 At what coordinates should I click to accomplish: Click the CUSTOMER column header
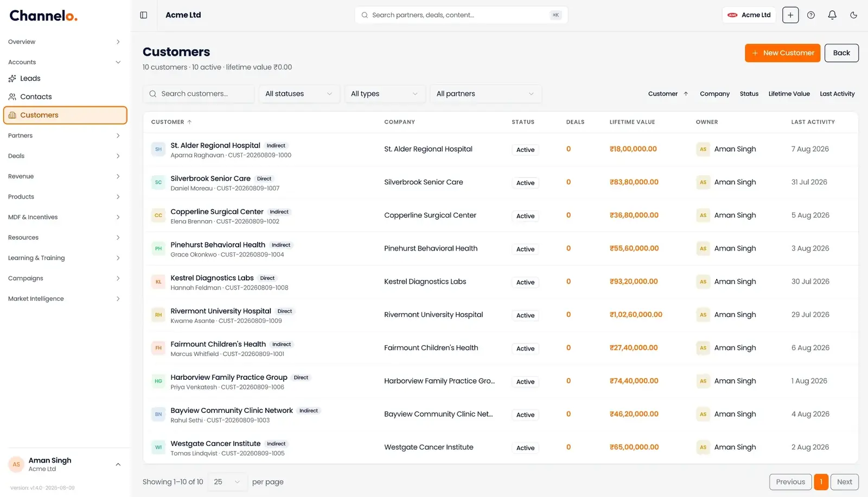[171, 122]
